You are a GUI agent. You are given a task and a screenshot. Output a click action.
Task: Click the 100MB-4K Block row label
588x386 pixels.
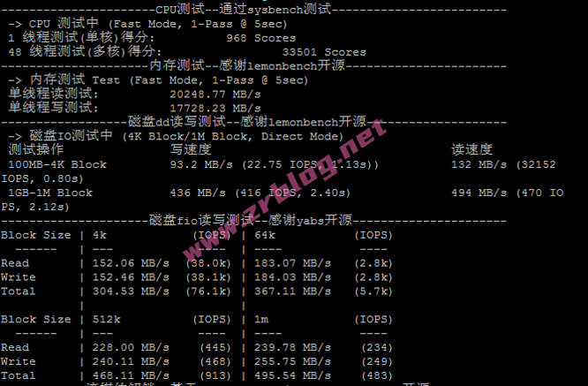(57, 164)
